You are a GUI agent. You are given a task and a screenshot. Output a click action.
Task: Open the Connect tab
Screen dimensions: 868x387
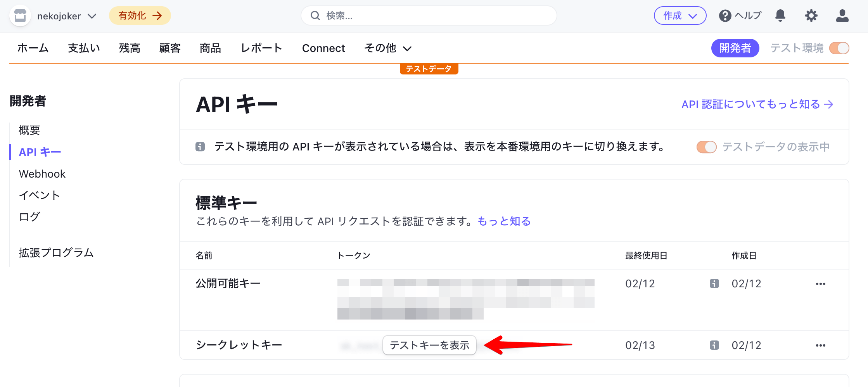tap(323, 48)
